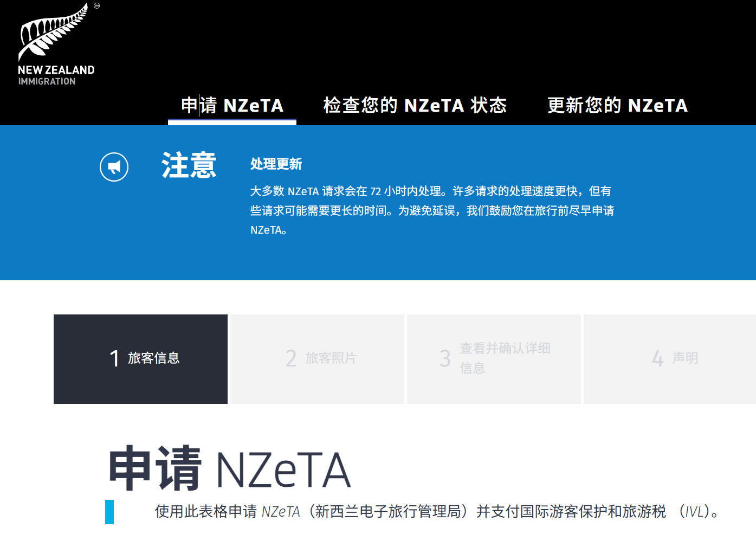Click the number 3 in the step indicator

445,358
